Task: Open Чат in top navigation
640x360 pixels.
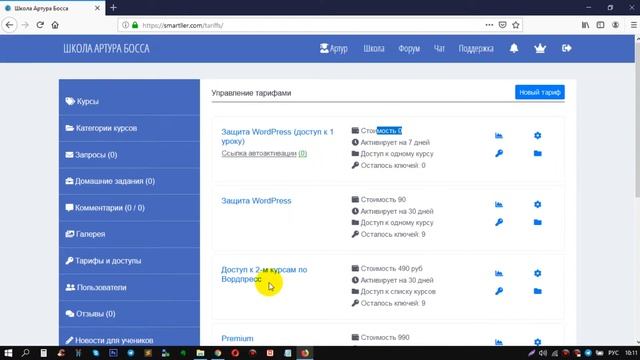Action: click(x=439, y=49)
